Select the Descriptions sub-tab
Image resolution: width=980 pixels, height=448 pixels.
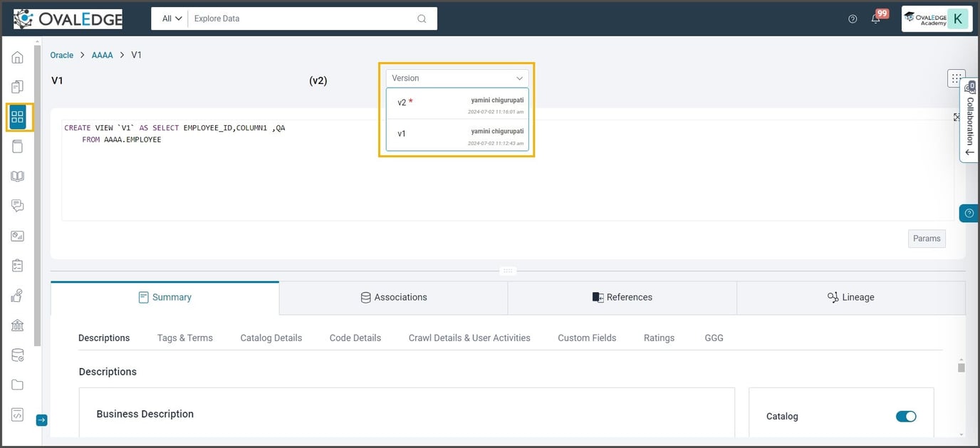pyautogui.click(x=104, y=338)
